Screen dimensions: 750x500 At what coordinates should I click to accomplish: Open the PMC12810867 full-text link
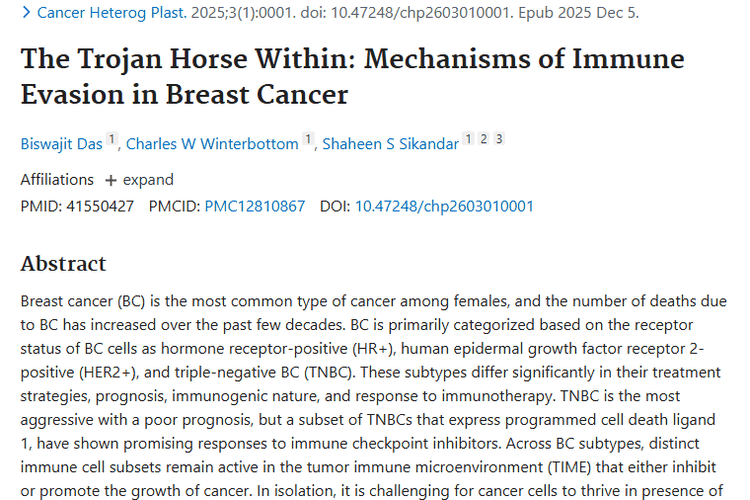click(x=255, y=206)
